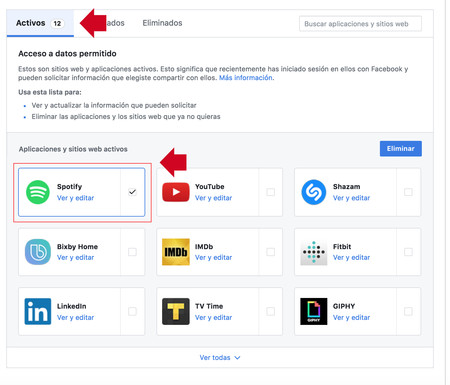Check the LinkedIn checkbox

[x=132, y=311]
